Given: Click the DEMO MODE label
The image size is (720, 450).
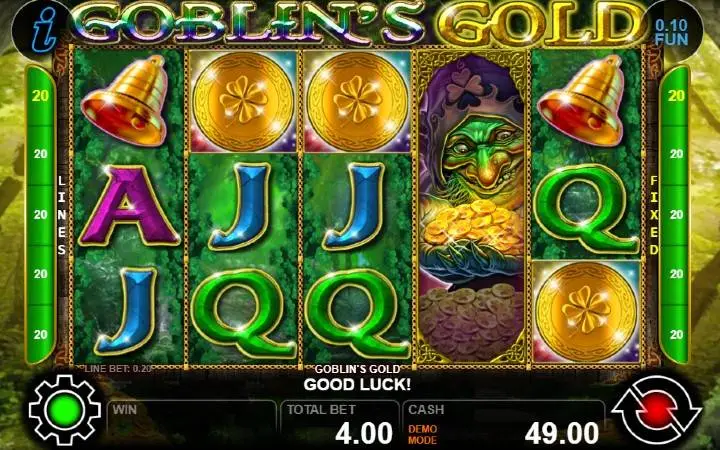Looking at the screenshot, I should pyautogui.click(x=422, y=434).
